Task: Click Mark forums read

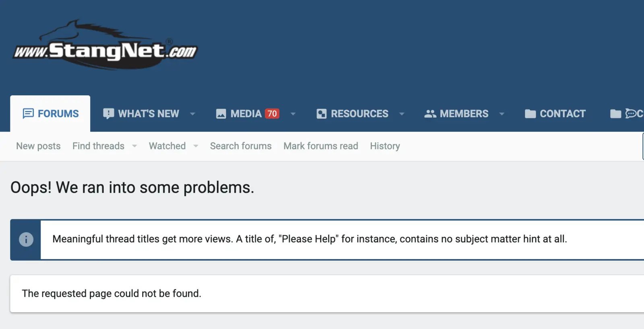Action: point(321,146)
